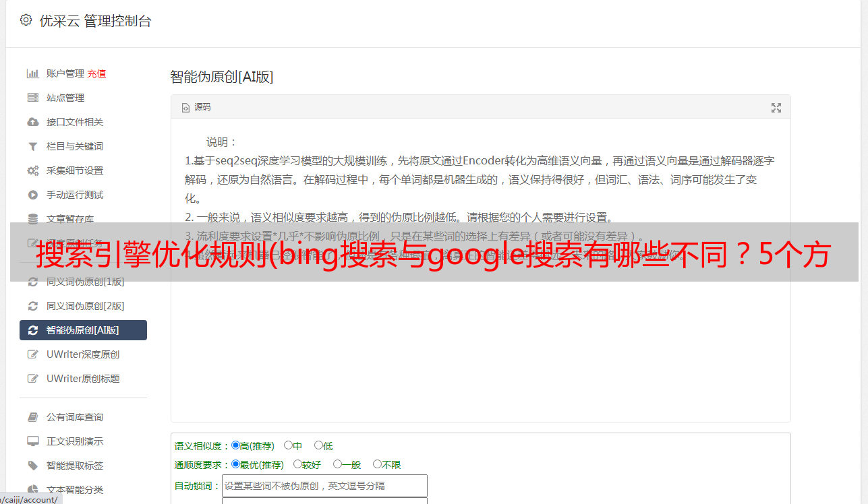Click the database icon for 文章暂存库
Viewport: 868px width, 504px height.
click(32, 219)
